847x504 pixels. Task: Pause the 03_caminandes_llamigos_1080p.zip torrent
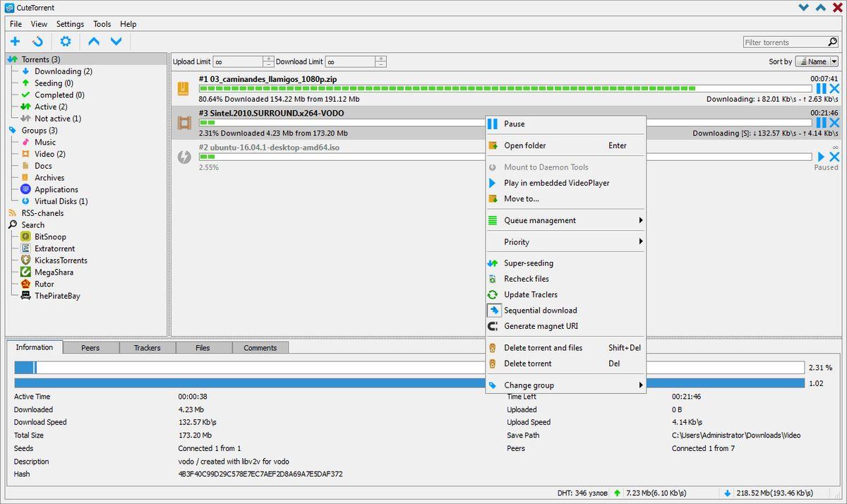pyautogui.click(x=821, y=89)
